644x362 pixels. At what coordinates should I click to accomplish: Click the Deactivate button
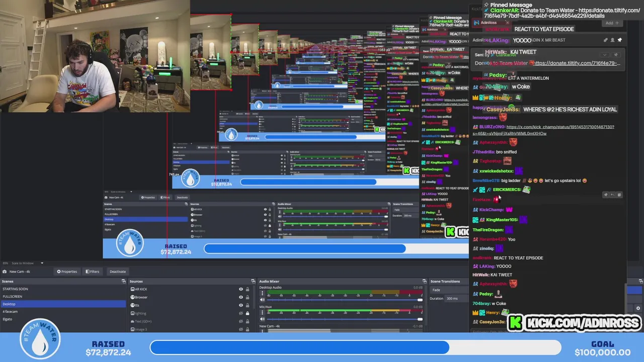click(x=118, y=271)
